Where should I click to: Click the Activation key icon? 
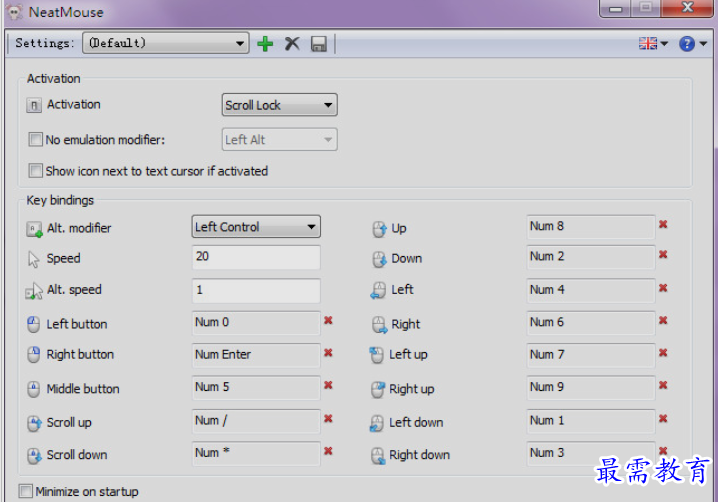tap(34, 105)
